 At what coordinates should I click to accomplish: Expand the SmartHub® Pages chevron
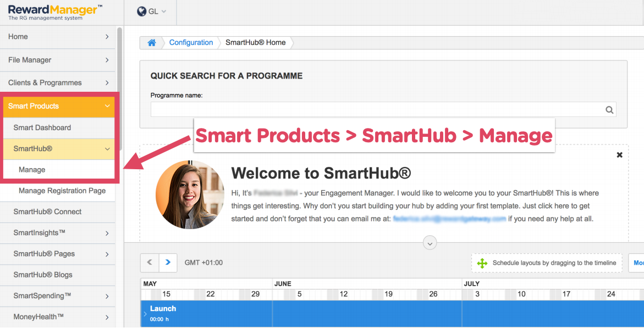click(x=107, y=254)
